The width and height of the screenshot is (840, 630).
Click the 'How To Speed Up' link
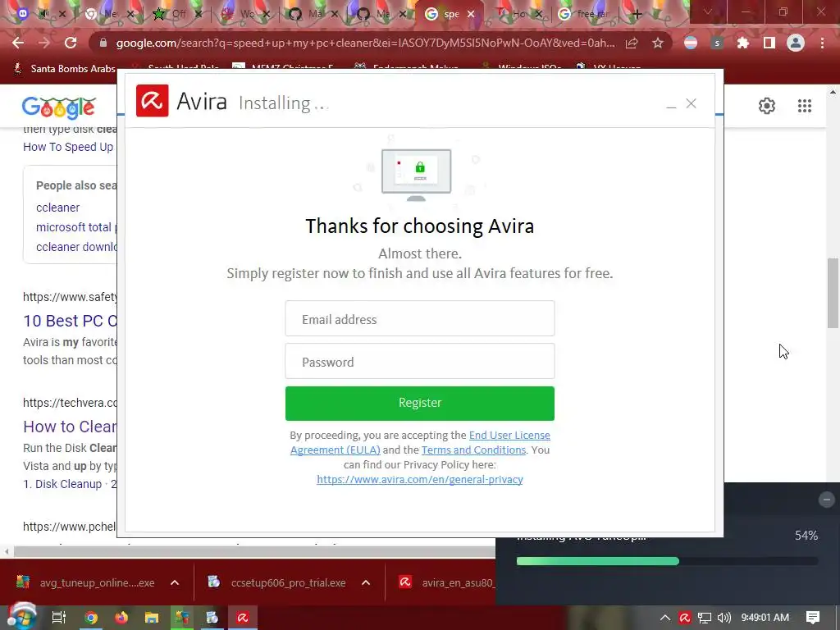[x=68, y=147]
